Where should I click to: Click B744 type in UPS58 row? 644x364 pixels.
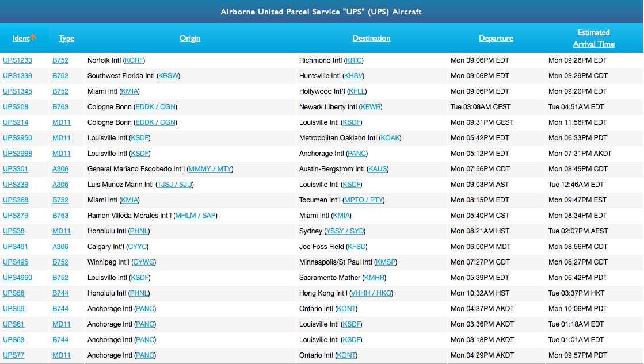60,293
